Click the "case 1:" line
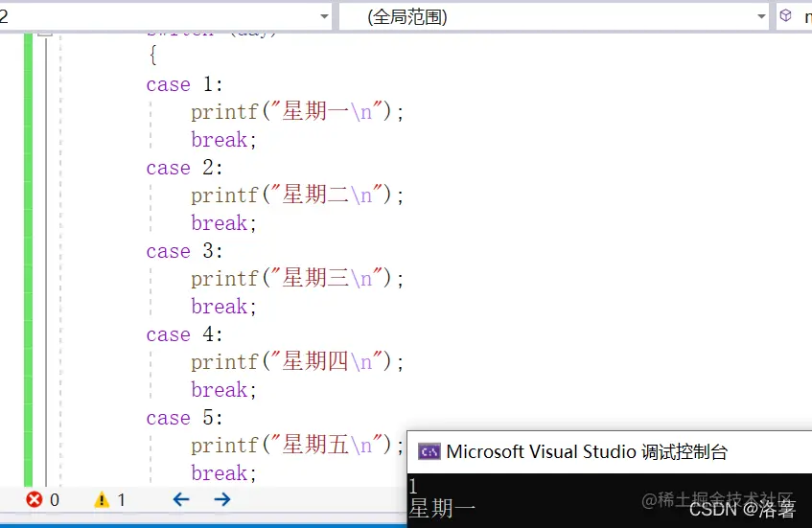The width and height of the screenshot is (812, 528). 184,84
